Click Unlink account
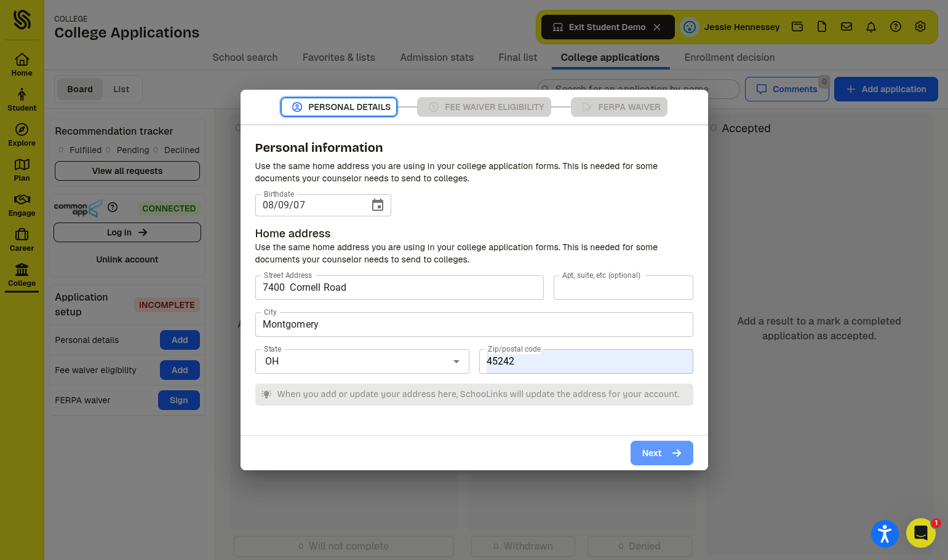The width and height of the screenshot is (948, 560). click(x=127, y=259)
